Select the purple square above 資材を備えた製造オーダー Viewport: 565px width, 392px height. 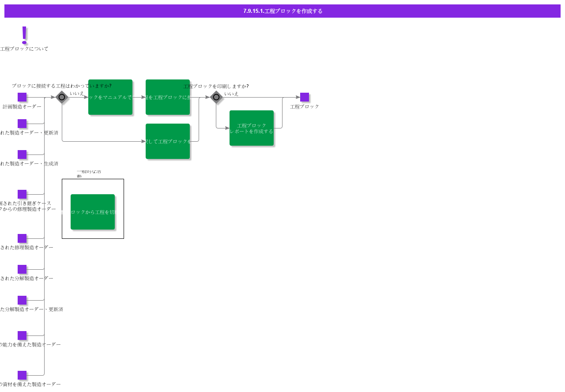22,375
